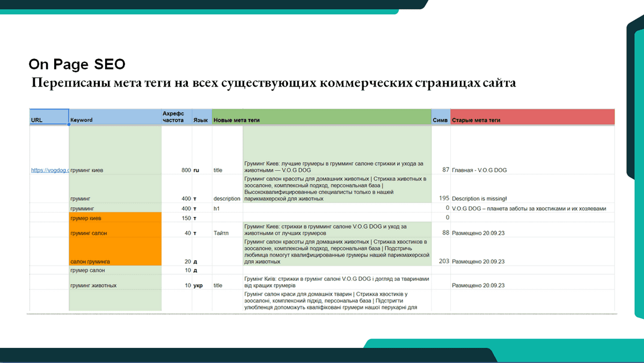Click 'Размещено 20.09.23' in the груминг животных row
Viewport: 644px width, 363px height.
click(479, 286)
